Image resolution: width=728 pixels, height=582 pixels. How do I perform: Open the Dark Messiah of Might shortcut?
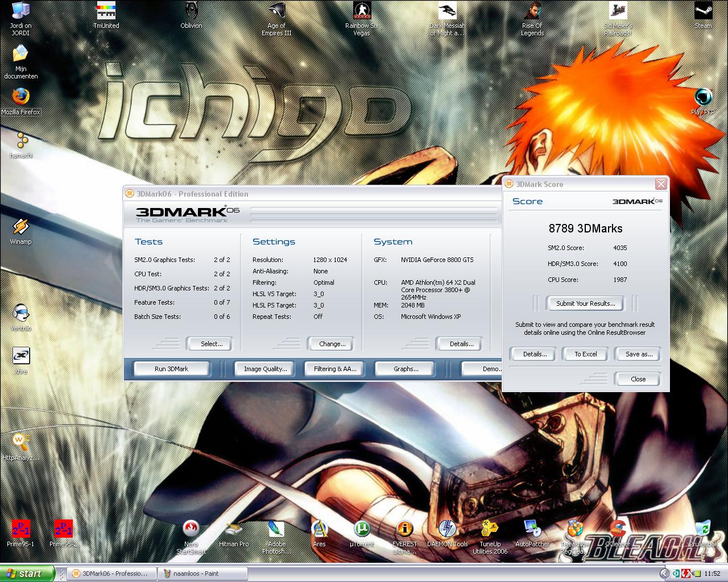(x=447, y=19)
